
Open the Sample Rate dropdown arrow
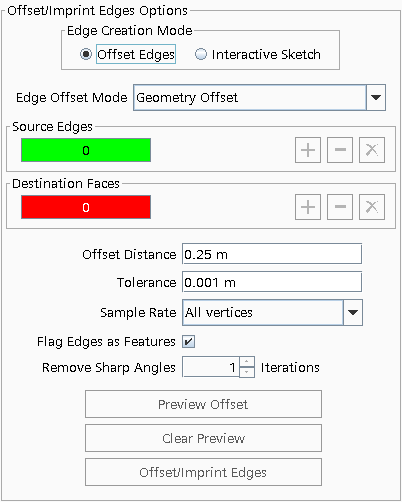[353, 312]
